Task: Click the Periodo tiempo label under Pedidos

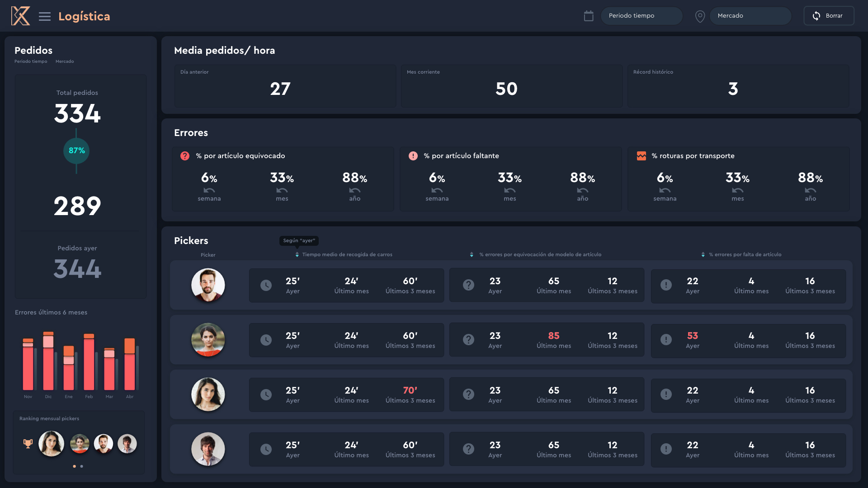Action: (x=31, y=61)
